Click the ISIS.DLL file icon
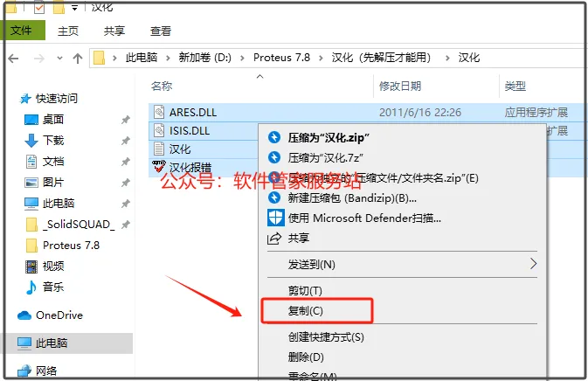This screenshot has height=381, width=588. [159, 130]
